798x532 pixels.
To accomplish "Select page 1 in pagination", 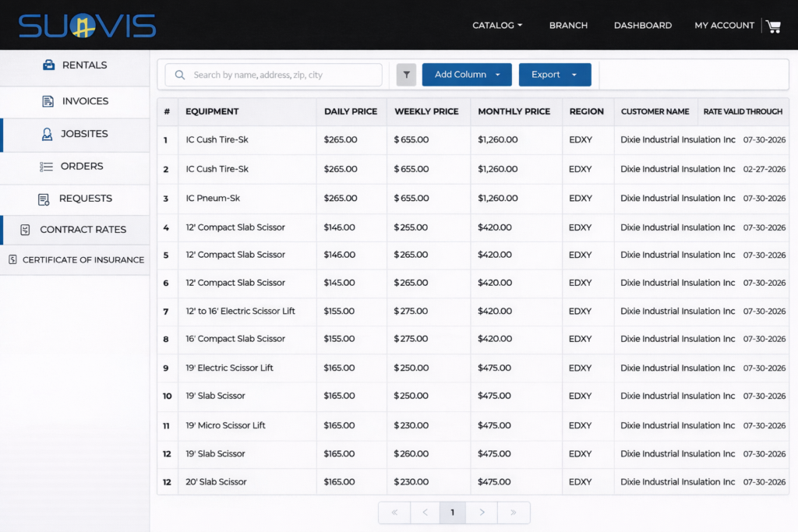I will click(x=453, y=513).
